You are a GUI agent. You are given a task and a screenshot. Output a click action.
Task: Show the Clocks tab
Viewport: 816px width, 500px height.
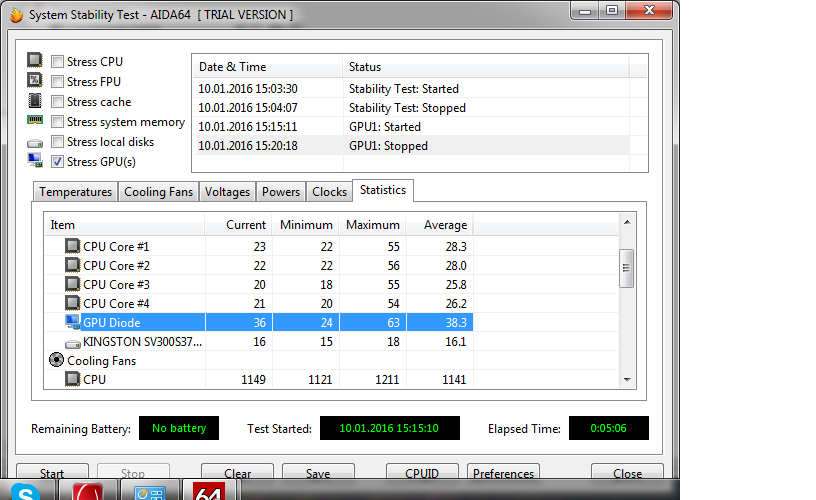point(329,192)
